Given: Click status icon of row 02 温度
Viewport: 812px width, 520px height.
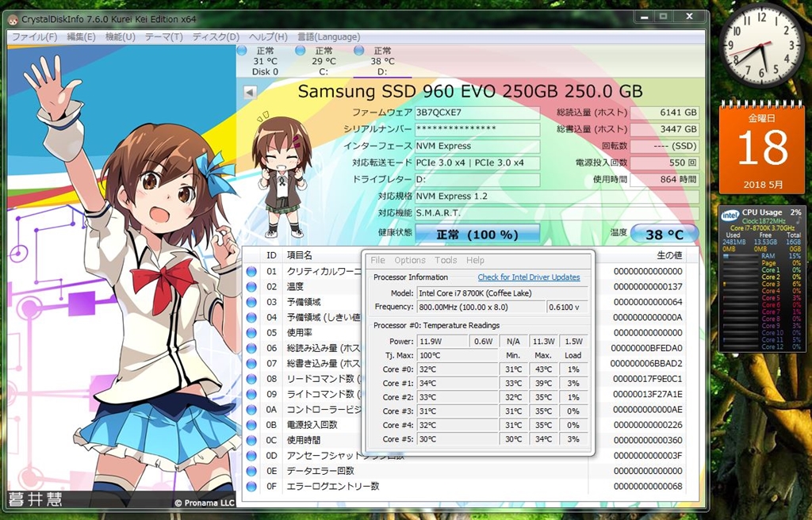Looking at the screenshot, I should coord(251,286).
